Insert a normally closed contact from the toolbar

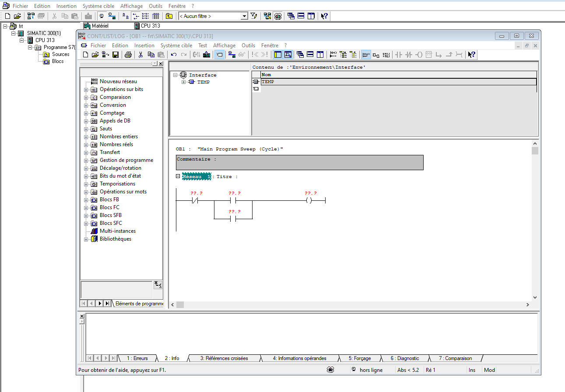click(x=409, y=55)
